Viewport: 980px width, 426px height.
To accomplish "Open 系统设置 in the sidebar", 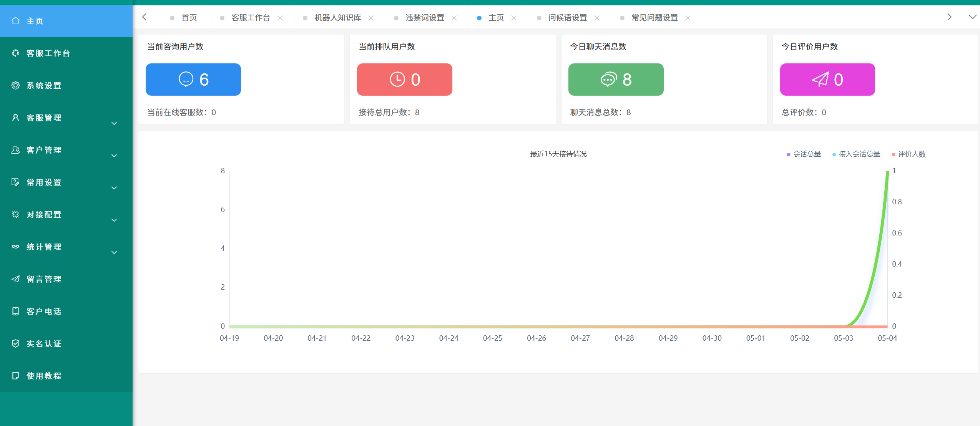I will (x=66, y=85).
